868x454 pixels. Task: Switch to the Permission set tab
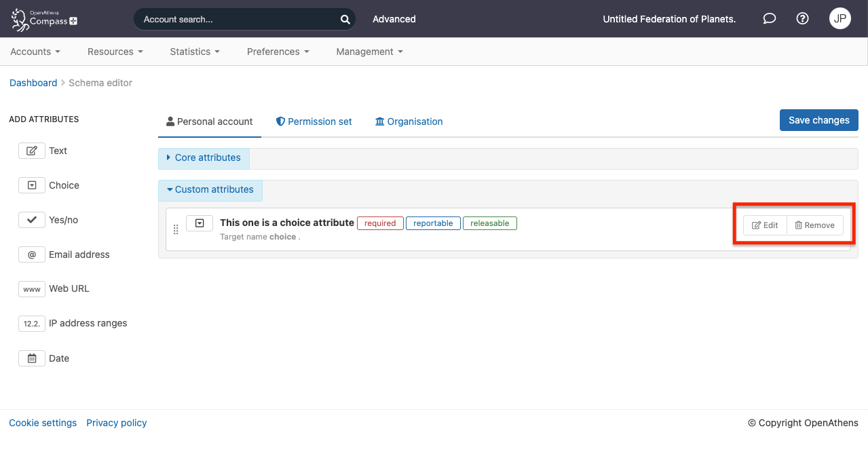pos(314,121)
